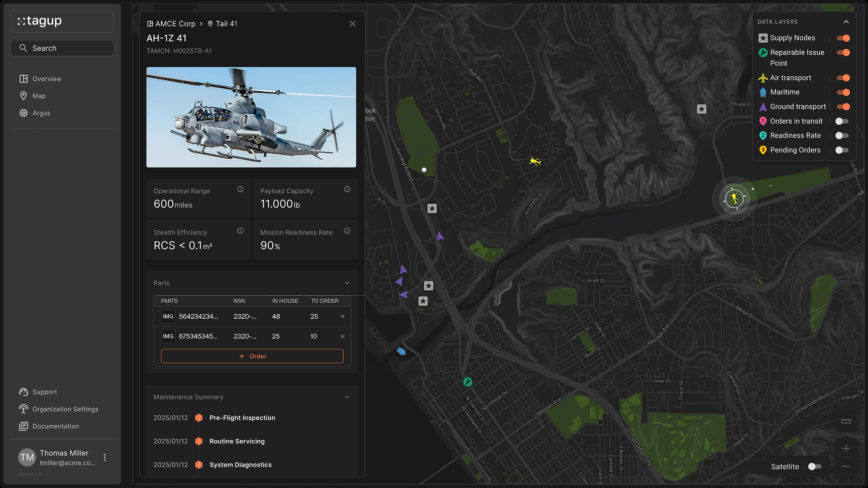Navigate to AMCE Corp breadcrumb
Screen dimensions: 868x488
pyautogui.click(x=171, y=24)
